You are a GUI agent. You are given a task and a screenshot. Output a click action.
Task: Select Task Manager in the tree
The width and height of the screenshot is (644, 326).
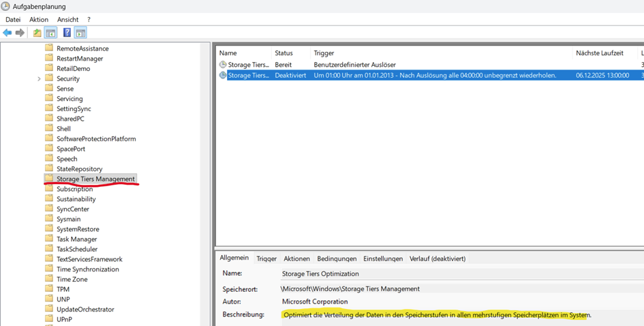77,239
